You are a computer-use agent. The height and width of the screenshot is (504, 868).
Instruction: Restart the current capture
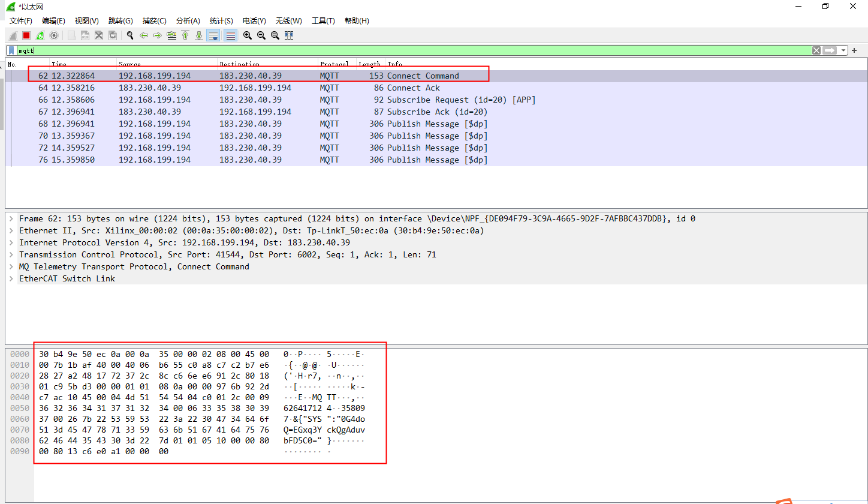pyautogui.click(x=40, y=35)
